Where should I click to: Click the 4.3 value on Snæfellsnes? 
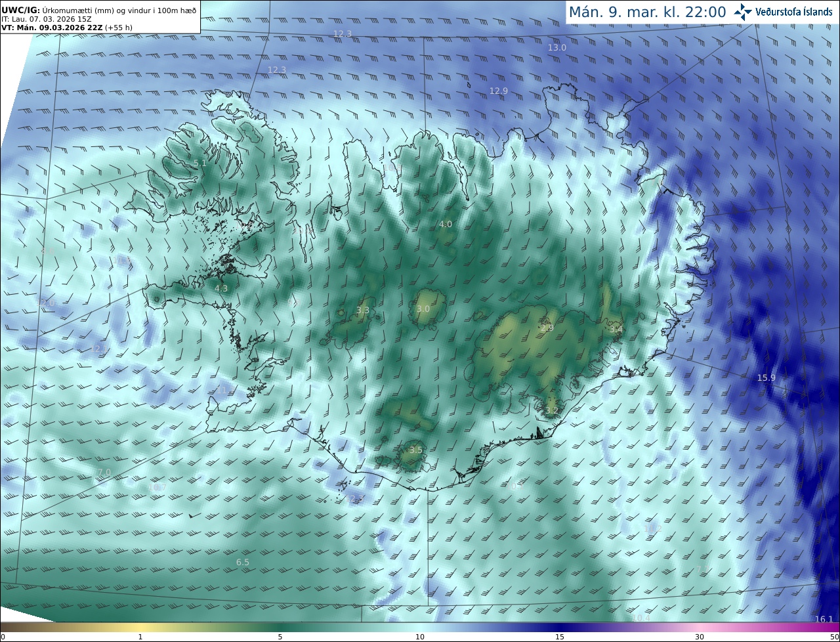click(x=221, y=288)
